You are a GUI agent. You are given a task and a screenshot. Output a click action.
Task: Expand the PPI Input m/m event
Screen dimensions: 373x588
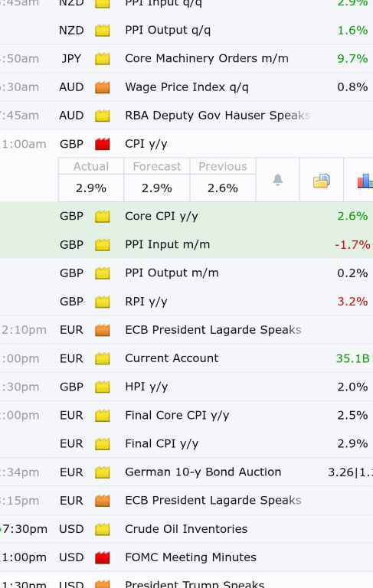tap(187, 244)
